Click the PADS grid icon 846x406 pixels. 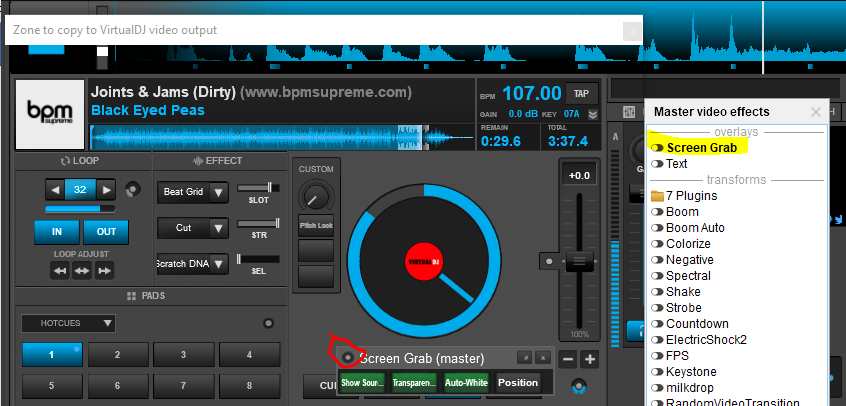131,296
